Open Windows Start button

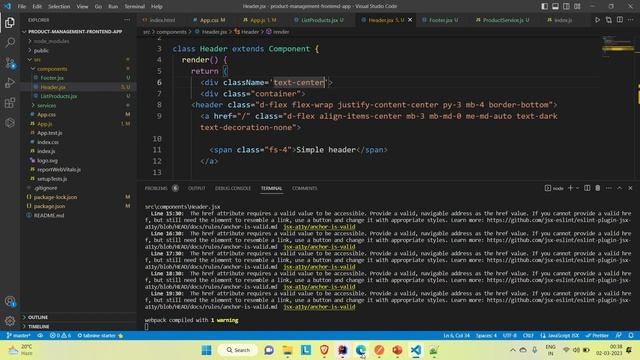point(207,350)
